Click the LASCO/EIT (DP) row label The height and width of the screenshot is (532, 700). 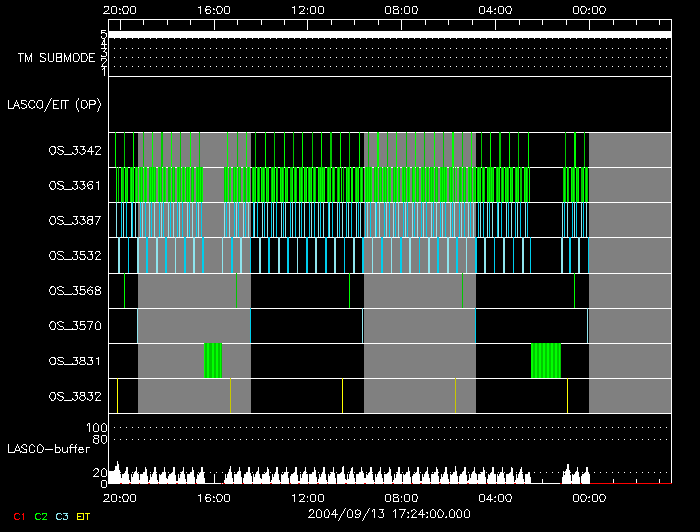tap(57, 104)
